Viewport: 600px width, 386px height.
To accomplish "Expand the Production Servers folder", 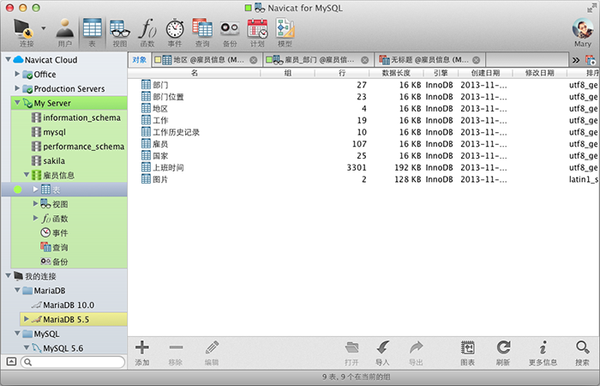I will coord(17,88).
